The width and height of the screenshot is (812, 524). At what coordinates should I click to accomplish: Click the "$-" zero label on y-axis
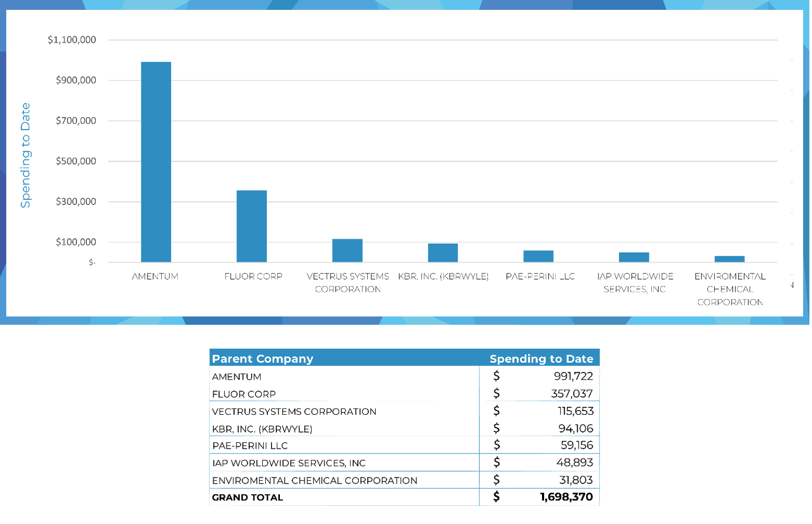(92, 263)
